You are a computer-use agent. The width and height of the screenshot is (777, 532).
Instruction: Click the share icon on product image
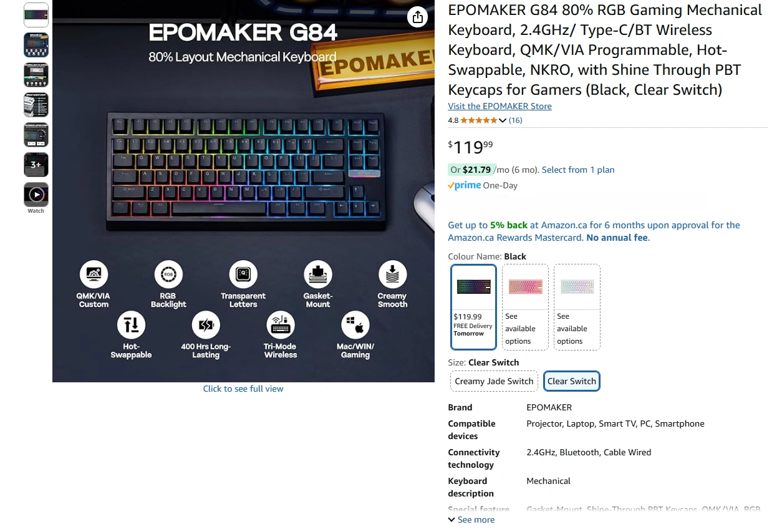[418, 17]
